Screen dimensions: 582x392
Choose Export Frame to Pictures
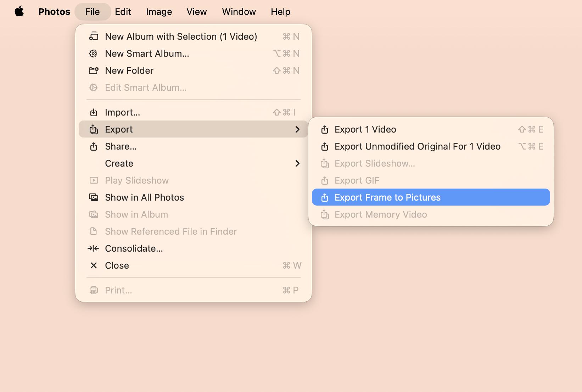[x=387, y=197]
